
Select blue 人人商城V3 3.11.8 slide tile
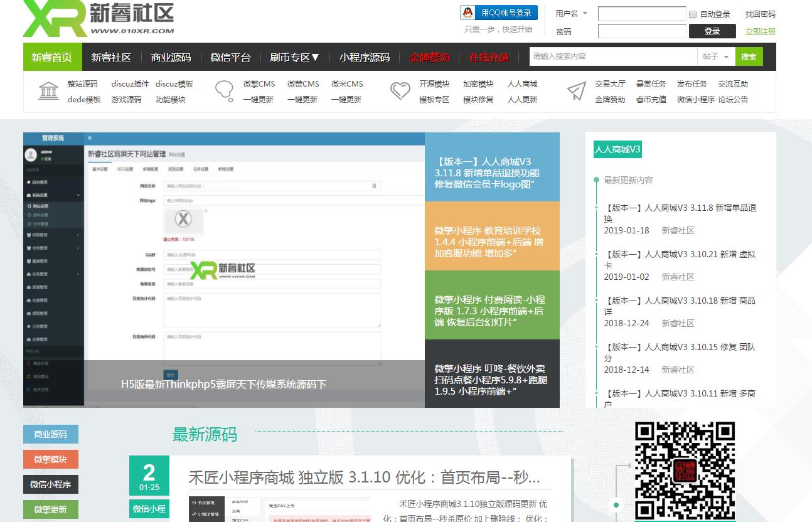point(492,167)
